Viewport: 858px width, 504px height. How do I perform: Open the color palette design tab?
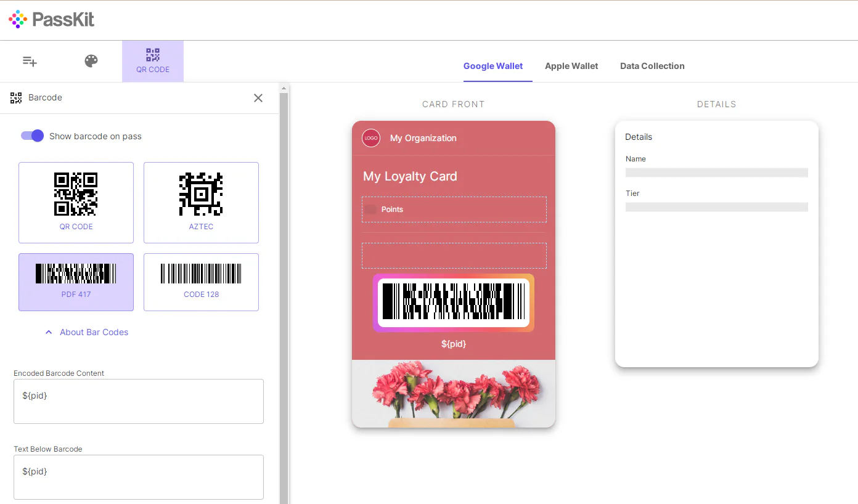[91, 61]
